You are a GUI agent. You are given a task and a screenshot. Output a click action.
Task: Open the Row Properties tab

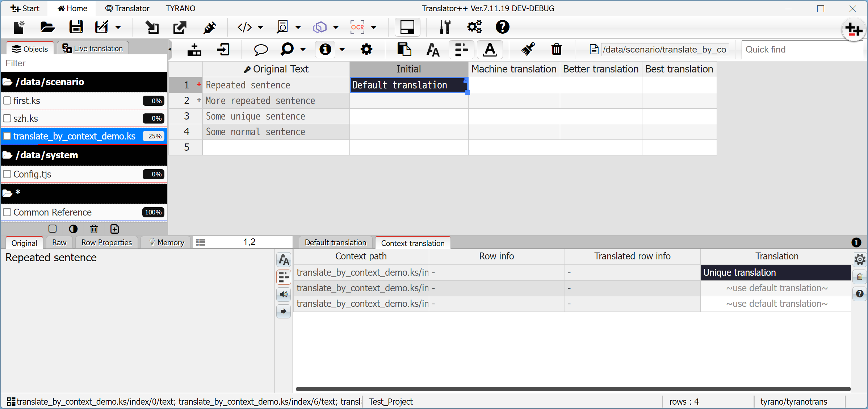point(106,243)
